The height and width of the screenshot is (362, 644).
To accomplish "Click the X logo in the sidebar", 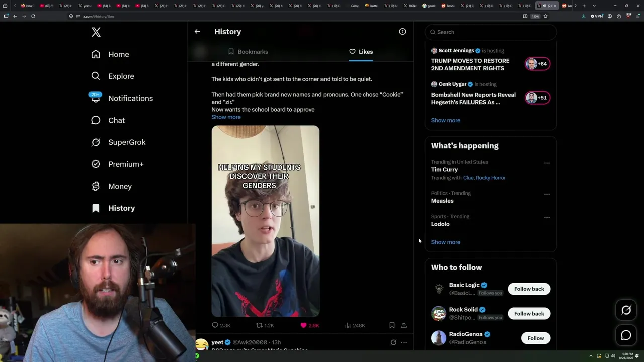I will pos(96,32).
